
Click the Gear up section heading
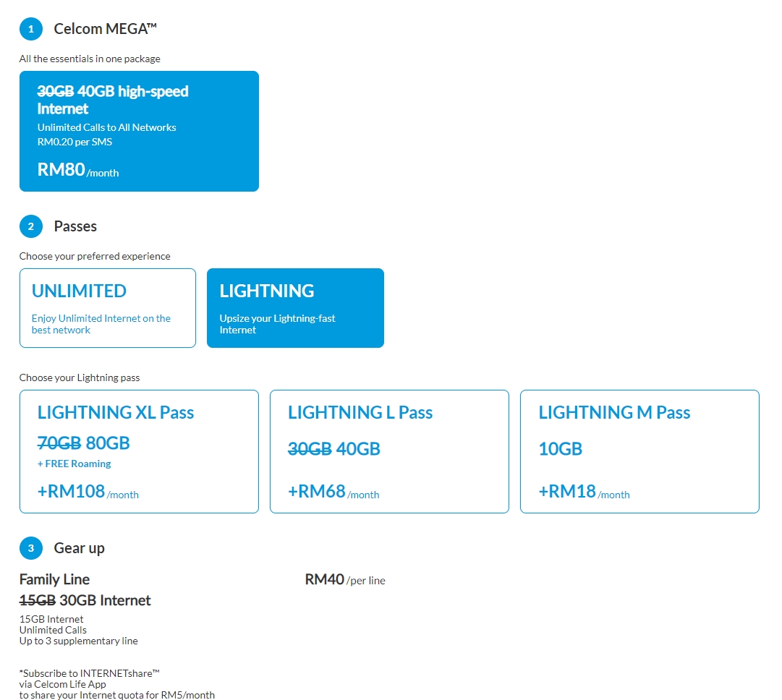point(79,548)
